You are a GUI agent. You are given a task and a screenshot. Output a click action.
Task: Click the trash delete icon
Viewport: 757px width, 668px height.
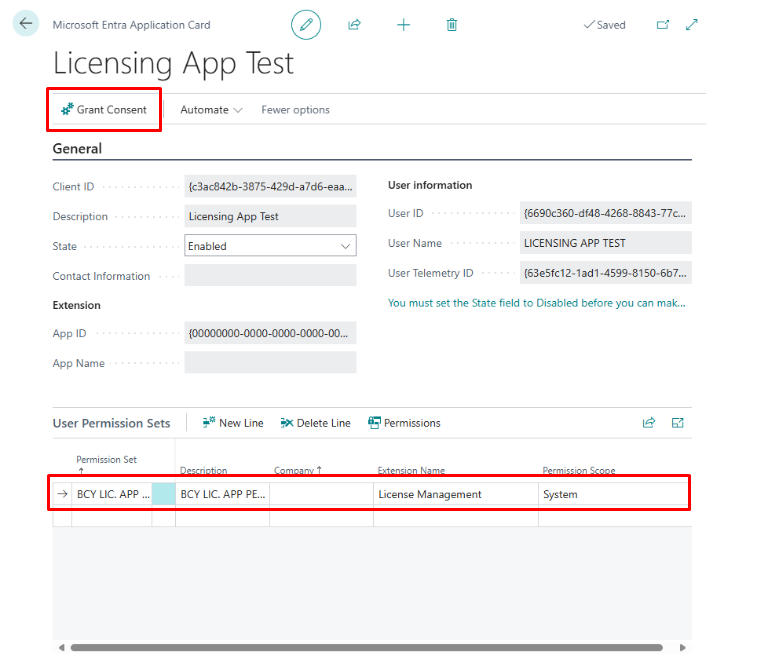(452, 24)
